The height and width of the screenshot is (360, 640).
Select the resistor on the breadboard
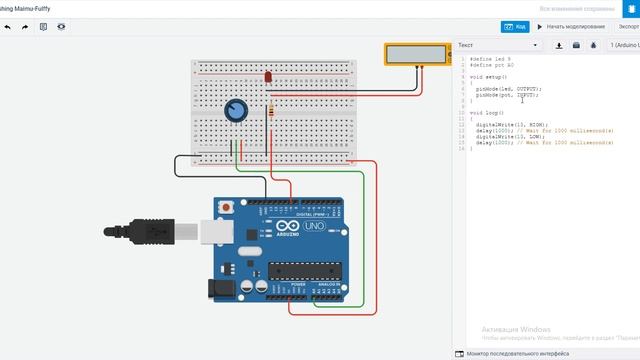pos(271,110)
